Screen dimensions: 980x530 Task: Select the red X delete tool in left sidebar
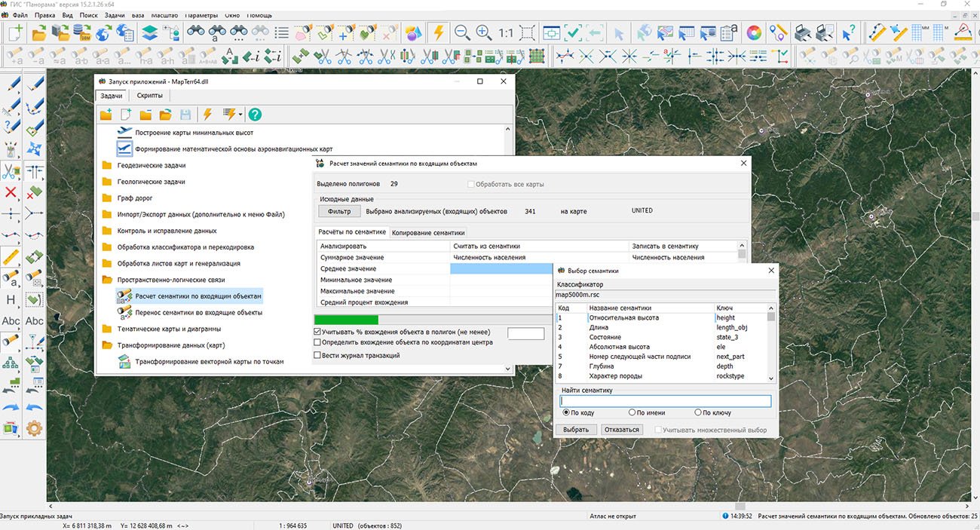tap(11, 192)
